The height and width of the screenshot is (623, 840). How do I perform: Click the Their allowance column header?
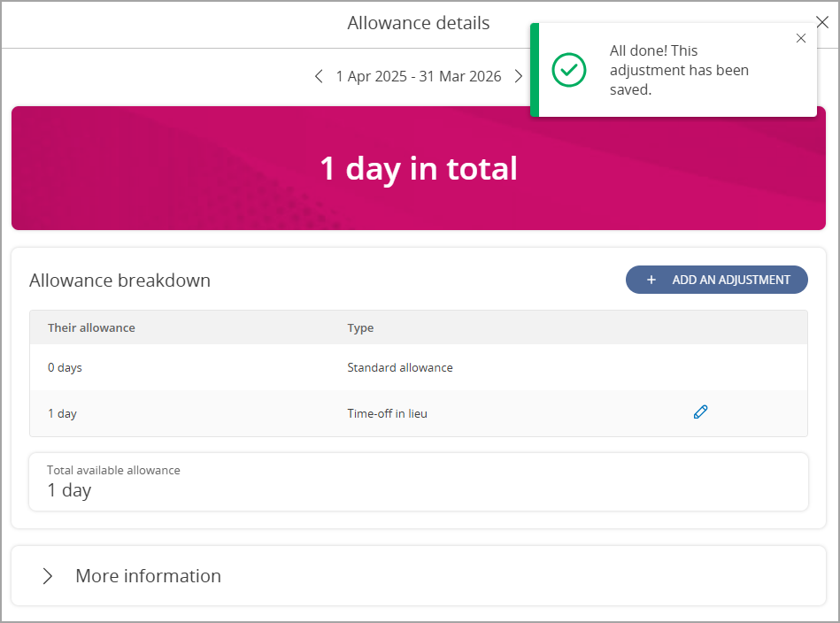[x=91, y=327]
